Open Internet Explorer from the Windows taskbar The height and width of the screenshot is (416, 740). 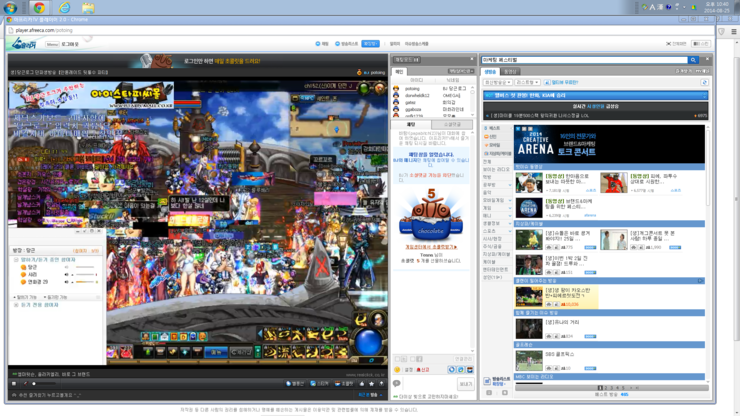(64, 7)
